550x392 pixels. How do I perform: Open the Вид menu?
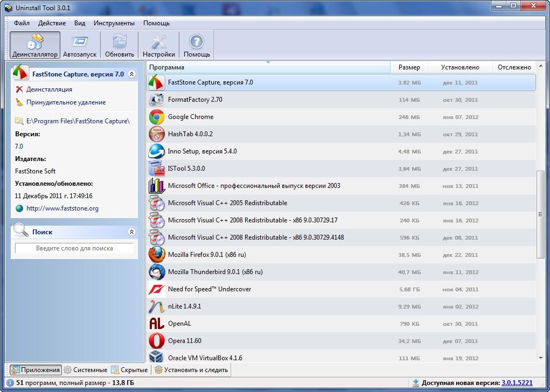tap(80, 23)
